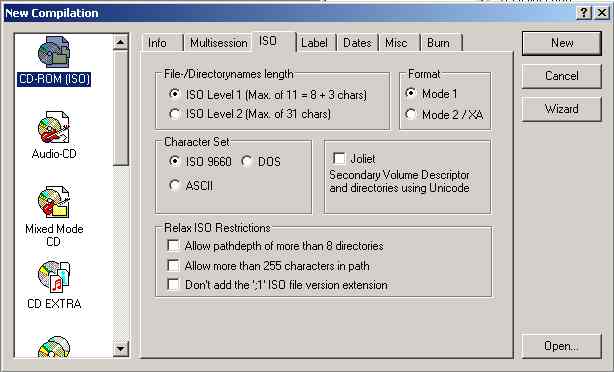Pick the Mixed Mode CD icon
This screenshot has height=372, width=614.
coord(54,202)
